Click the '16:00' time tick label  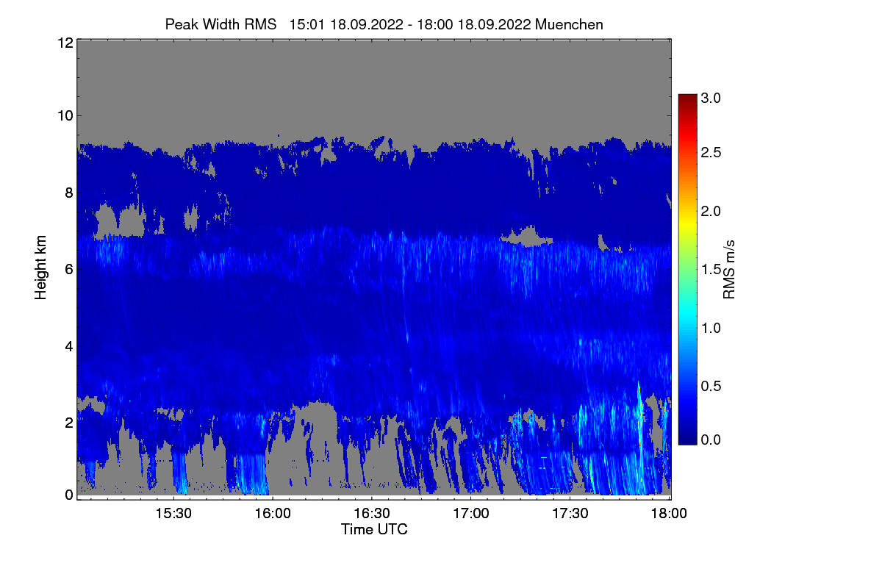(273, 514)
